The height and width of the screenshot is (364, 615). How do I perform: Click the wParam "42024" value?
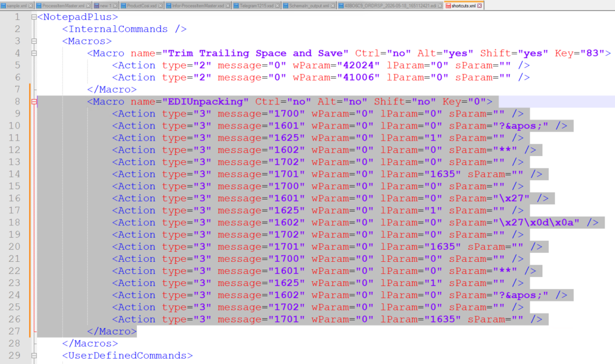tap(359, 65)
